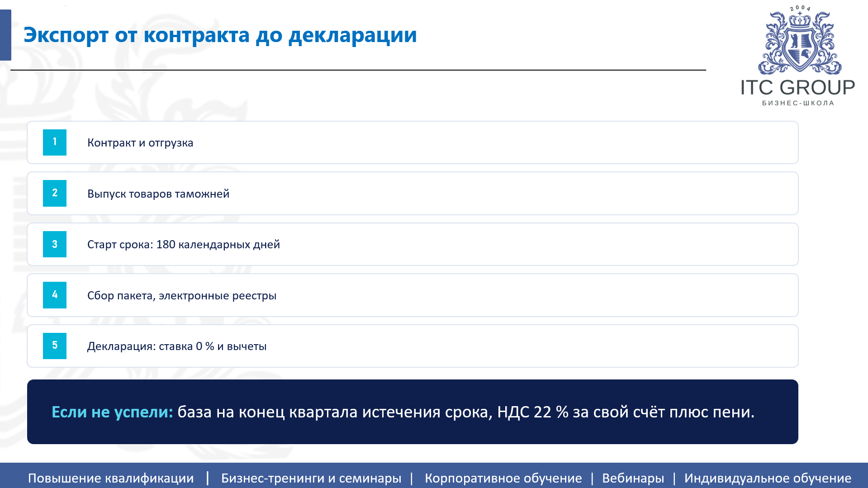
Task: Click the text 'Контракт и отгрузка'
Action: click(140, 143)
